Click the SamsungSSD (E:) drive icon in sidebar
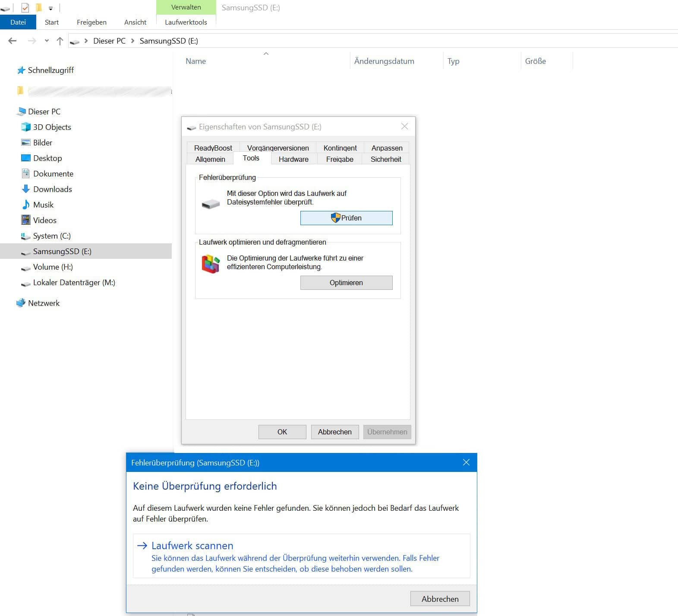This screenshot has height=616, width=678. pos(26,252)
